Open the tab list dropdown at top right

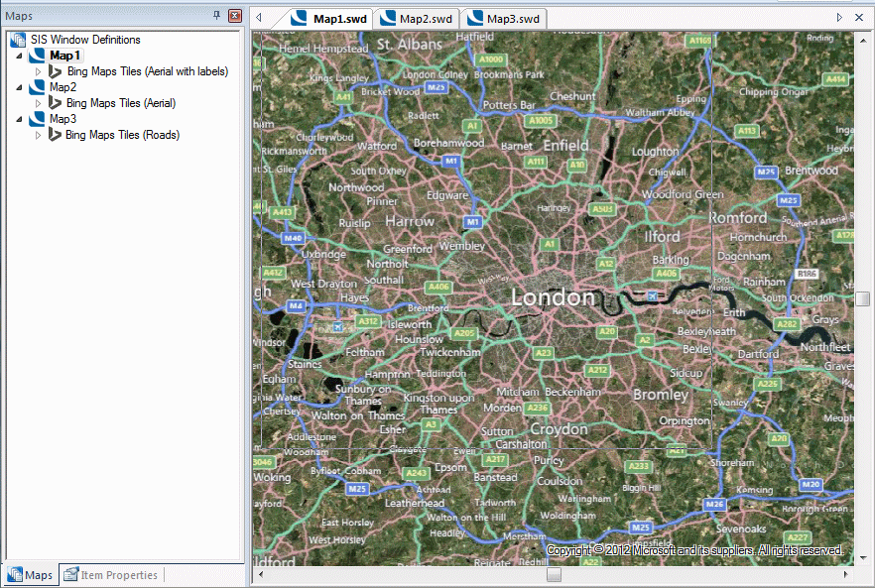(838, 17)
